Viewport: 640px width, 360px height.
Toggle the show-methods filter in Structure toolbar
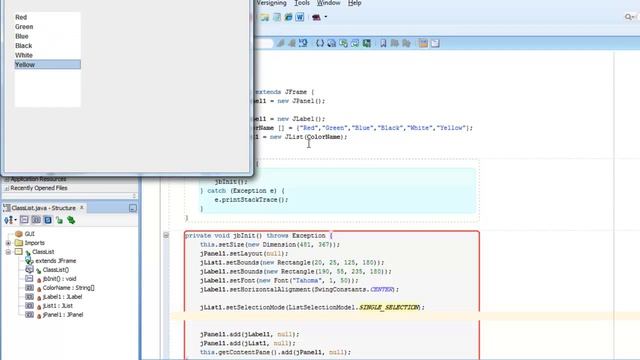coord(24,220)
